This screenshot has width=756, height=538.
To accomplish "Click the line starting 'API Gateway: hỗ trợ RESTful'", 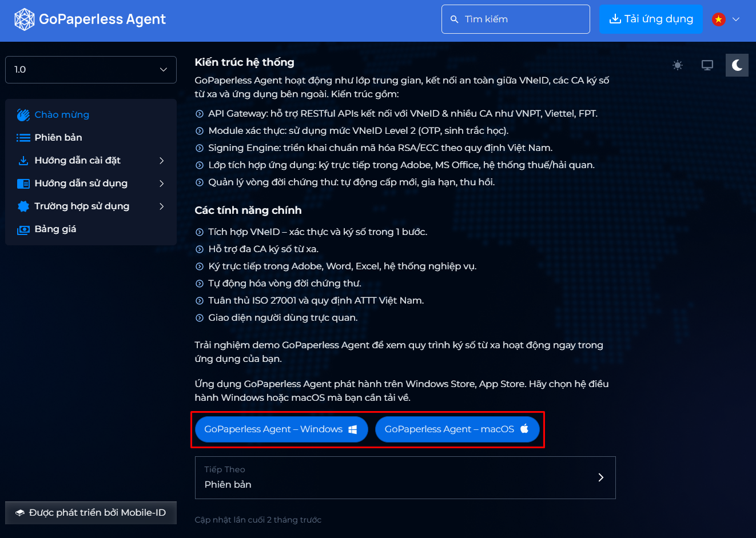I will [403, 114].
